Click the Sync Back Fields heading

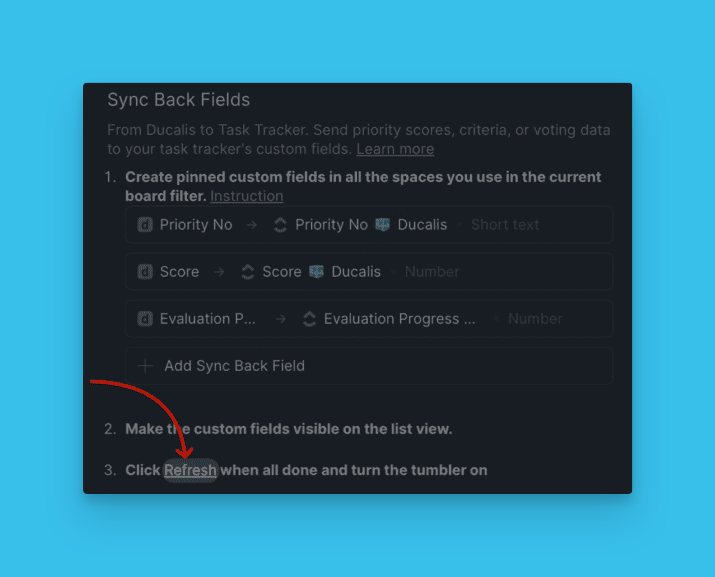coord(179,100)
